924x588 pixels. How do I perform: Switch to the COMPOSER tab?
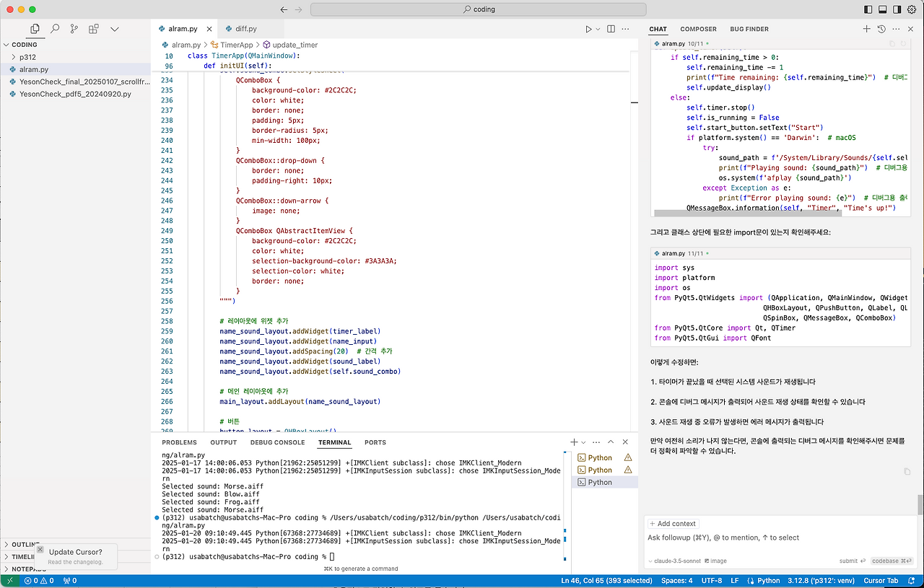(x=698, y=29)
